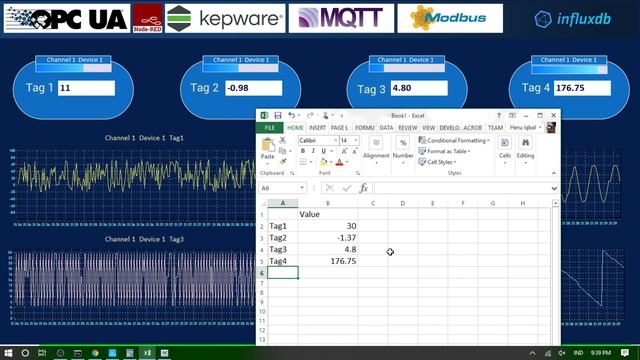The image size is (640, 360).
Task: Open the Format as Table dropdown
Action: (x=444, y=151)
